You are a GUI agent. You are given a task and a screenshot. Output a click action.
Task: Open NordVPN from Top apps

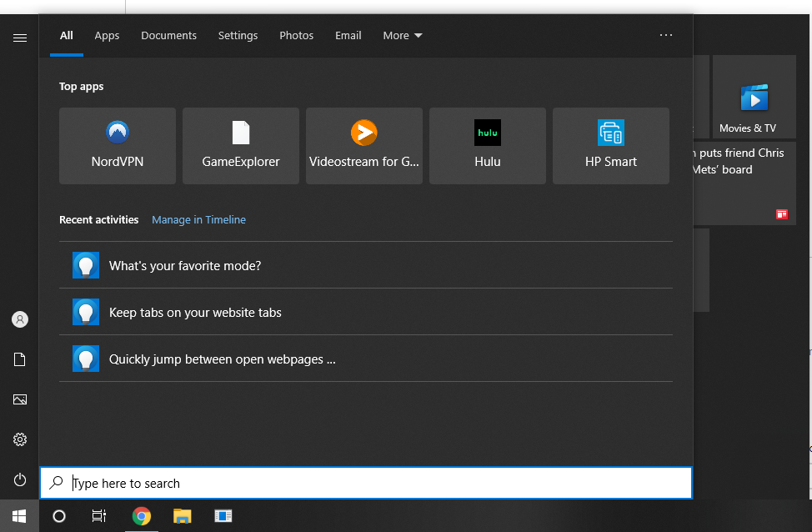tap(117, 146)
